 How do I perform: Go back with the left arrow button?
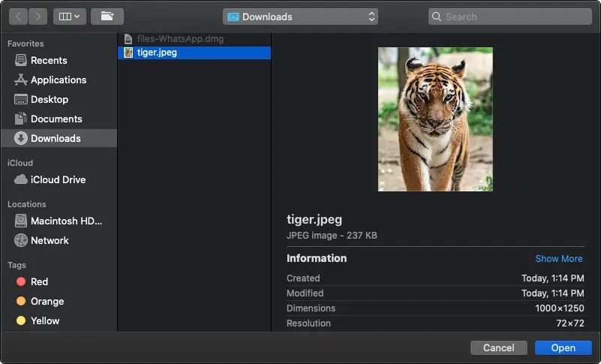[x=18, y=17]
